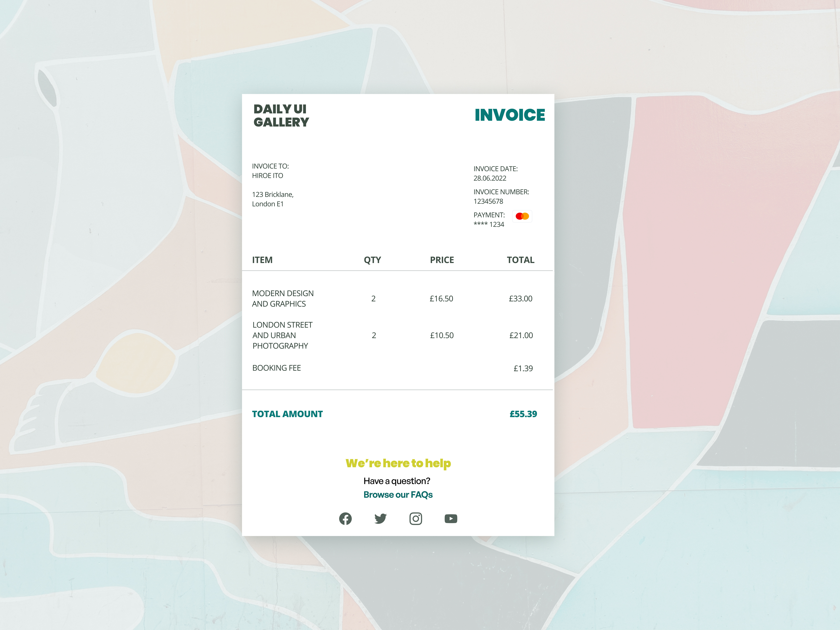840x630 pixels.
Task: Click the invoice date 28.06.2022
Action: tap(489, 178)
